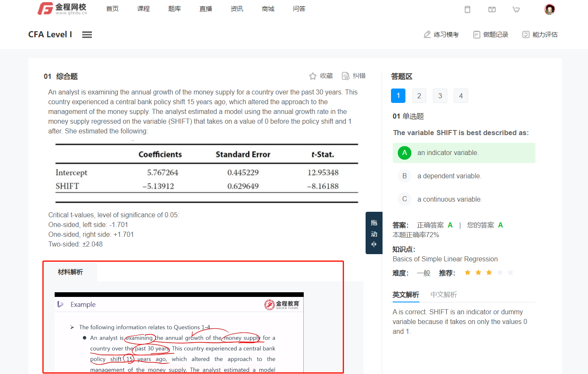
Task: Click the Golden Future school logo
Action: click(62, 9)
